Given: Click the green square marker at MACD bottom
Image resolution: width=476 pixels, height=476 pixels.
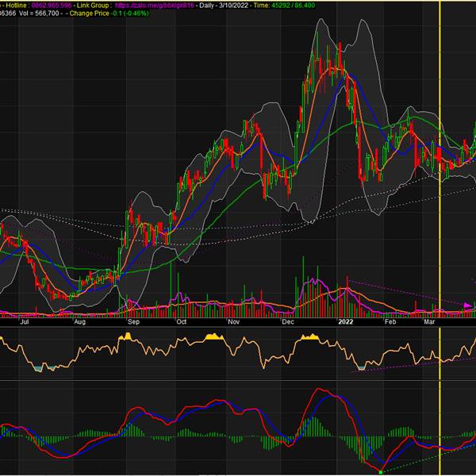Looking at the screenshot, I should (381, 472).
